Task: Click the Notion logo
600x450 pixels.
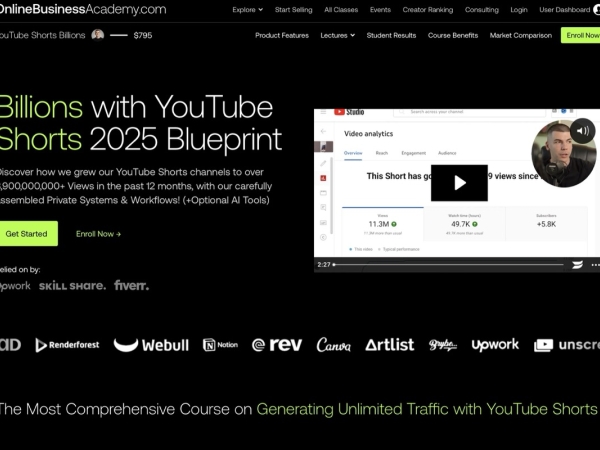Action: [220, 345]
